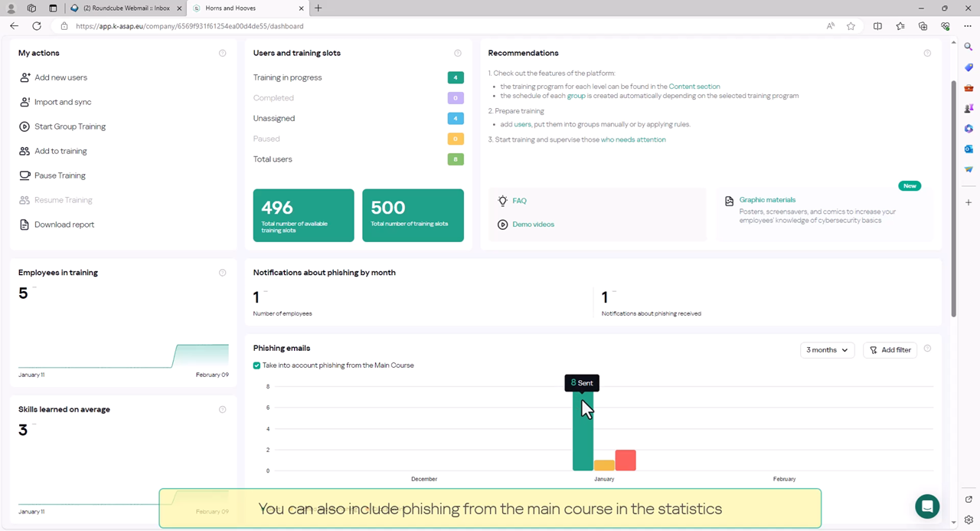Click the Demo videos play icon
This screenshot has height=531, width=980.
coord(503,225)
